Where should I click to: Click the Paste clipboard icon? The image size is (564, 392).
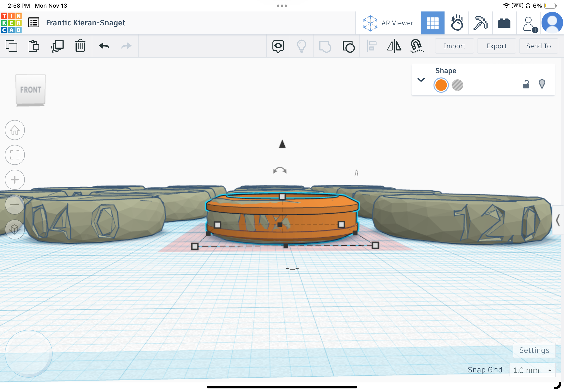[x=34, y=46]
